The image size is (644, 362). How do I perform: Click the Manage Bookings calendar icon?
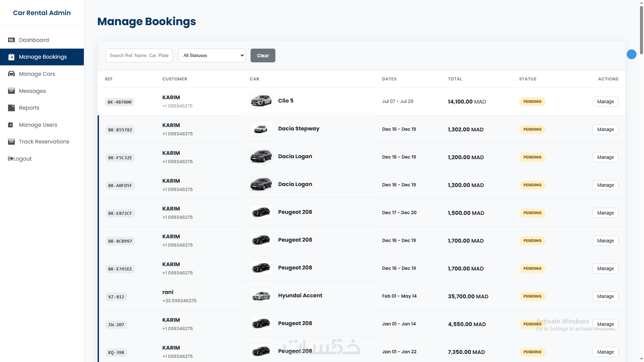tap(11, 57)
